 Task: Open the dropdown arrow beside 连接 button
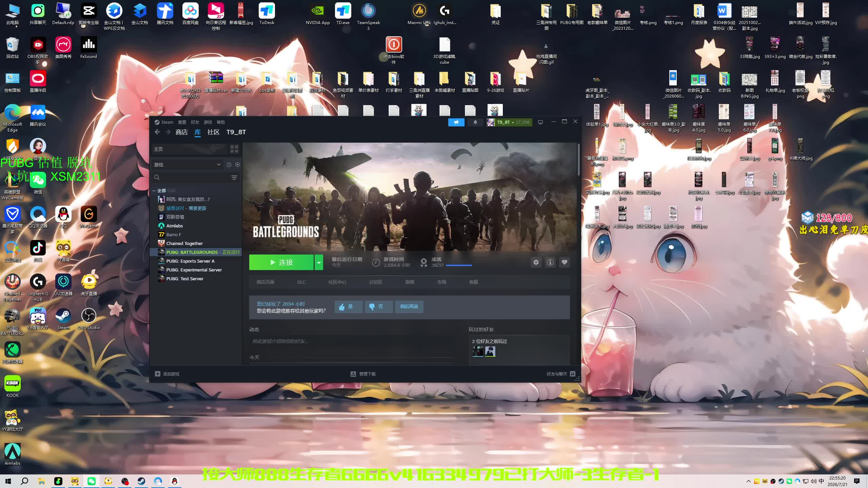tap(319, 262)
